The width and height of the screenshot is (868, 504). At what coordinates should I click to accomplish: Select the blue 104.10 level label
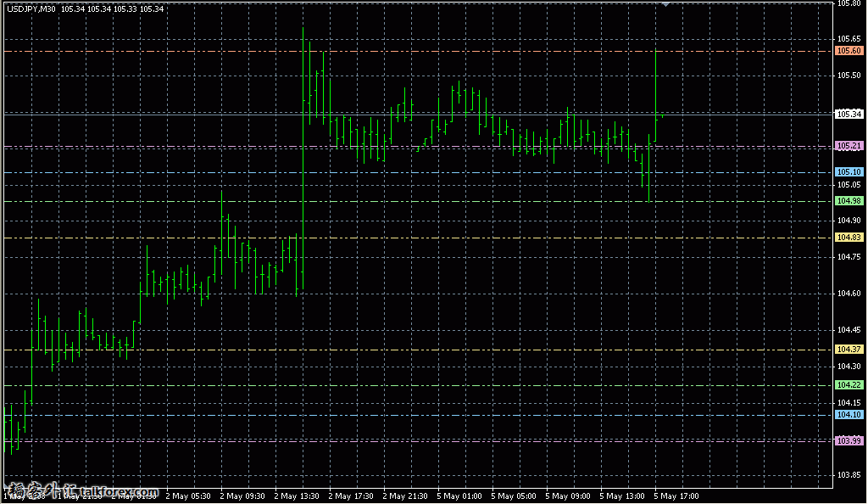point(849,415)
